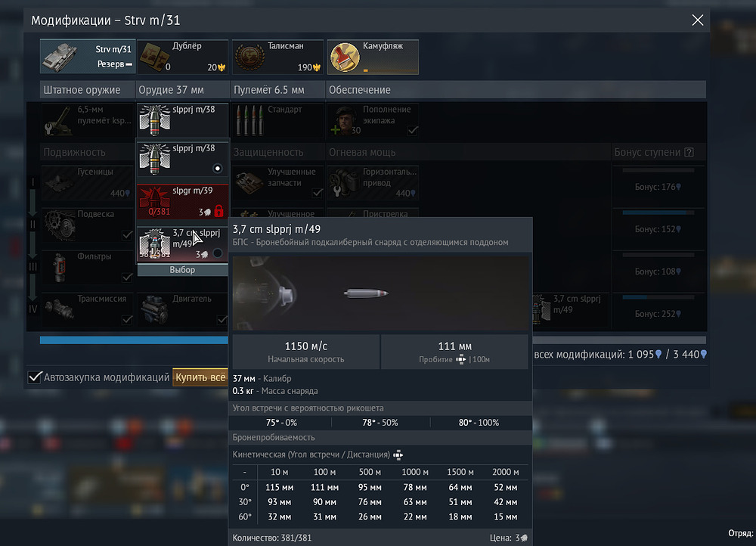
Task: Collapse the slpprj m/38 ammo selector
Action: pos(182,118)
